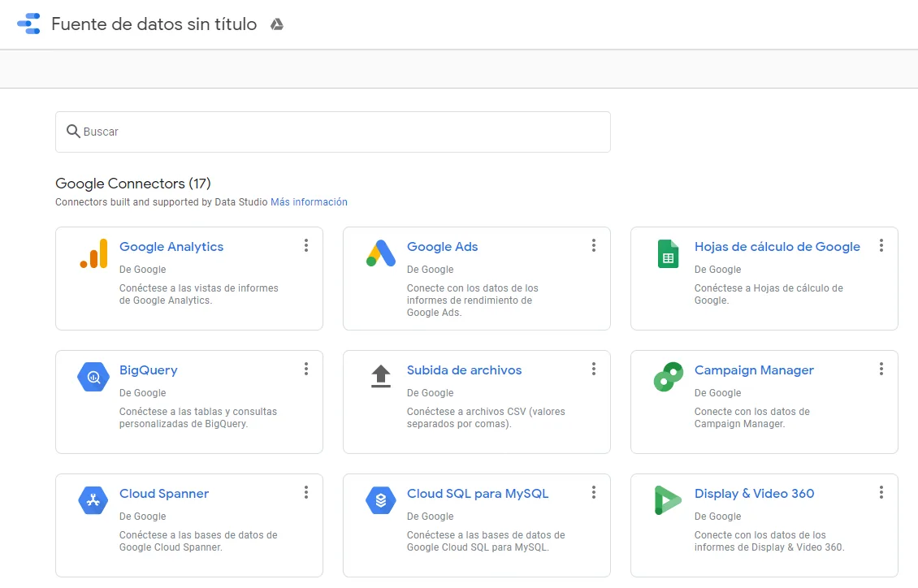Click the Google Drive icon next to title
Image resolution: width=918 pixels, height=588 pixels.
(277, 24)
